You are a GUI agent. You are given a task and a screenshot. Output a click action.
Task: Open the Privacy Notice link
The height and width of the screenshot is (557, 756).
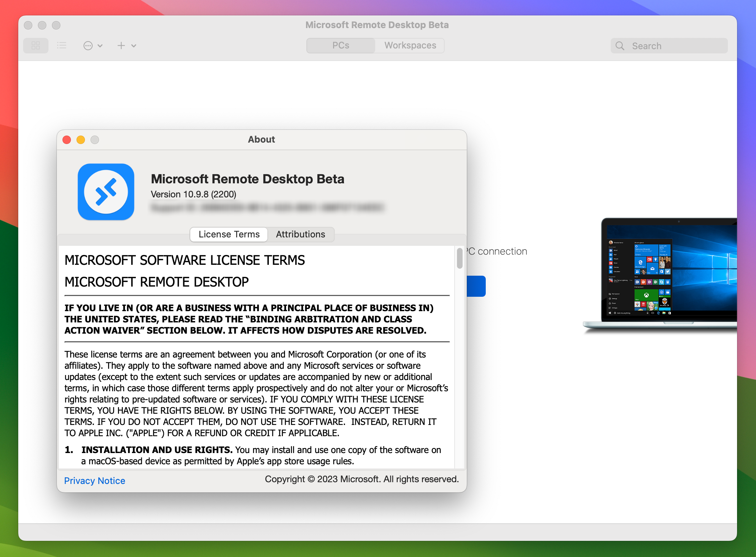pos(95,481)
